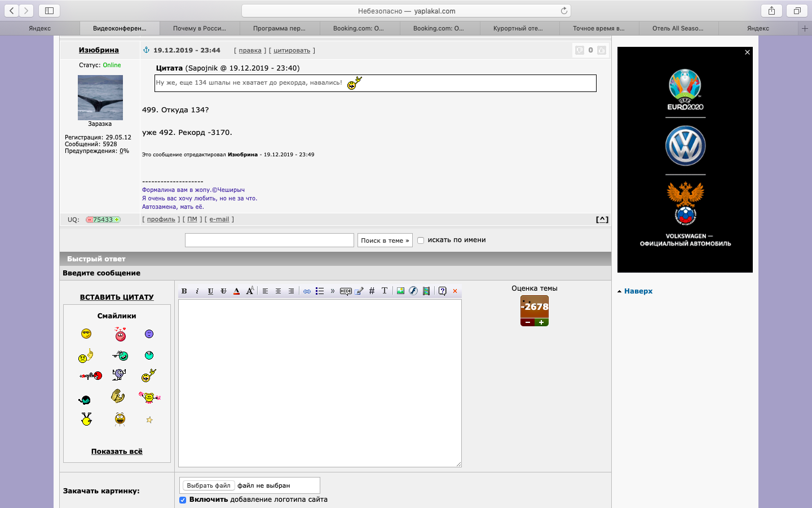Toggle bold formatting in the editor toolbar
The width and height of the screenshot is (812, 508).
tap(184, 291)
